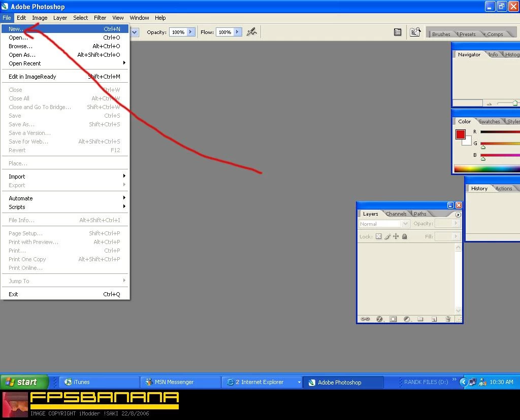Open Brushes tab in palette well
Viewport: 520px width, 420px height.
click(x=441, y=34)
